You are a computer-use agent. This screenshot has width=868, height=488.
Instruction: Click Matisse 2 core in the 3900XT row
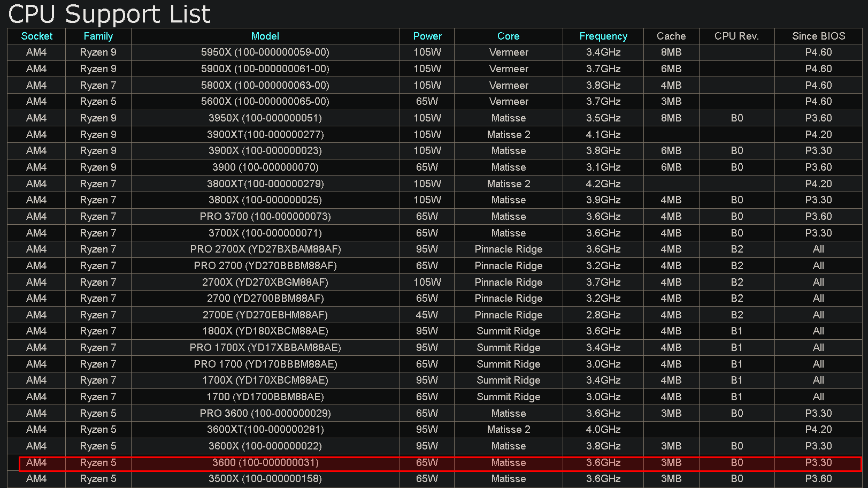(509, 134)
